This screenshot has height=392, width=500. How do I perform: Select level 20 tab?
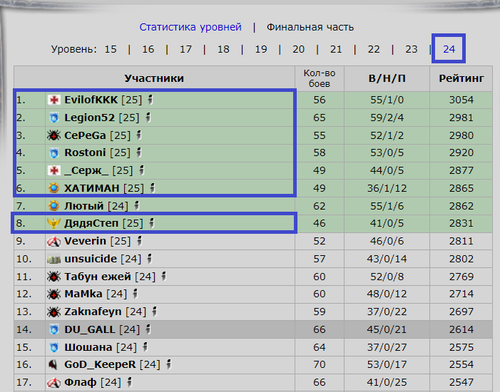click(x=299, y=49)
